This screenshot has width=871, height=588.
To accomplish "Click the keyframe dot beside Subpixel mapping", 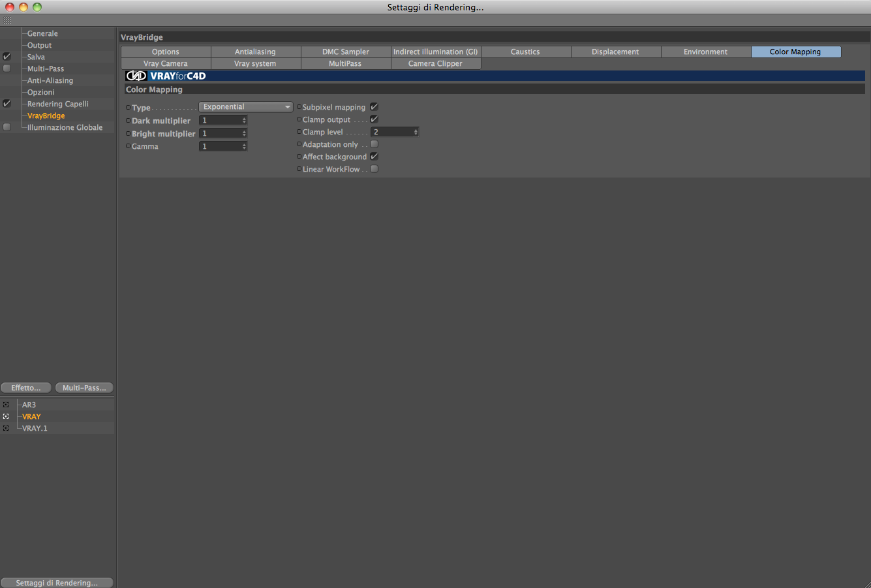I will click(299, 107).
